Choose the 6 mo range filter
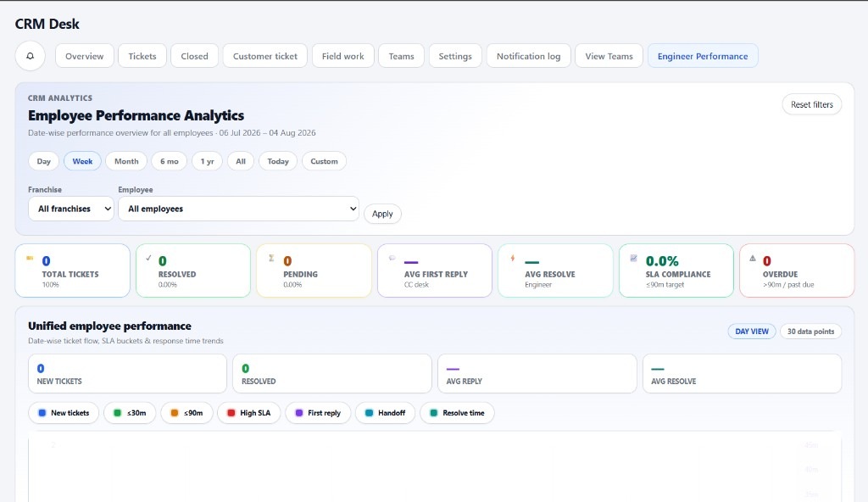868x502 pixels. 170,161
